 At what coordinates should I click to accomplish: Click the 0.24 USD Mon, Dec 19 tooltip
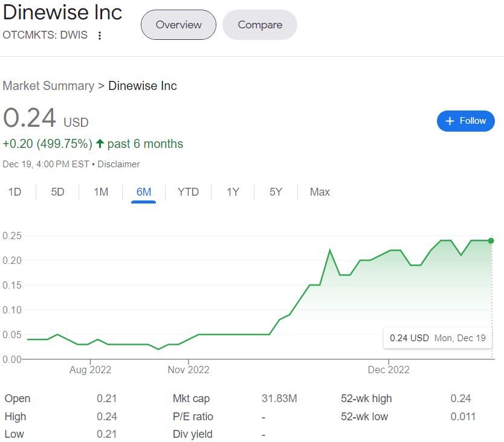[x=438, y=338]
